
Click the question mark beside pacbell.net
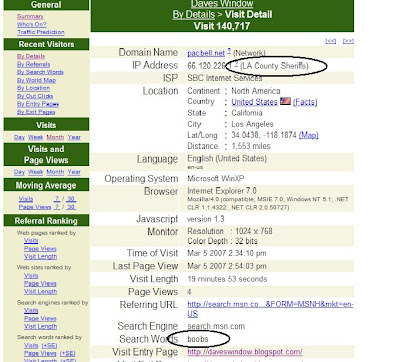229,51
